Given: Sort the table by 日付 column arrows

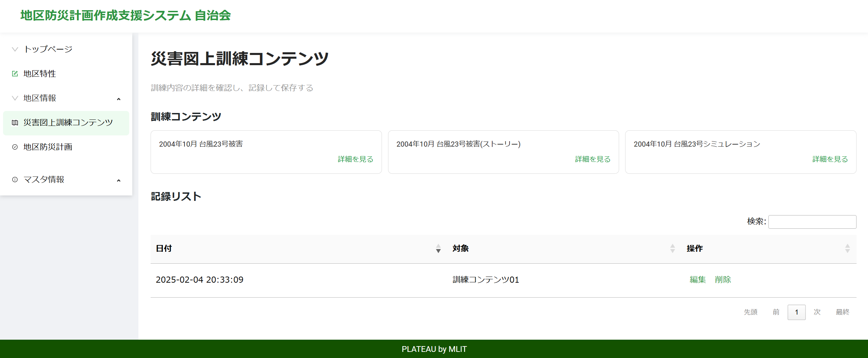Looking at the screenshot, I should [438, 248].
